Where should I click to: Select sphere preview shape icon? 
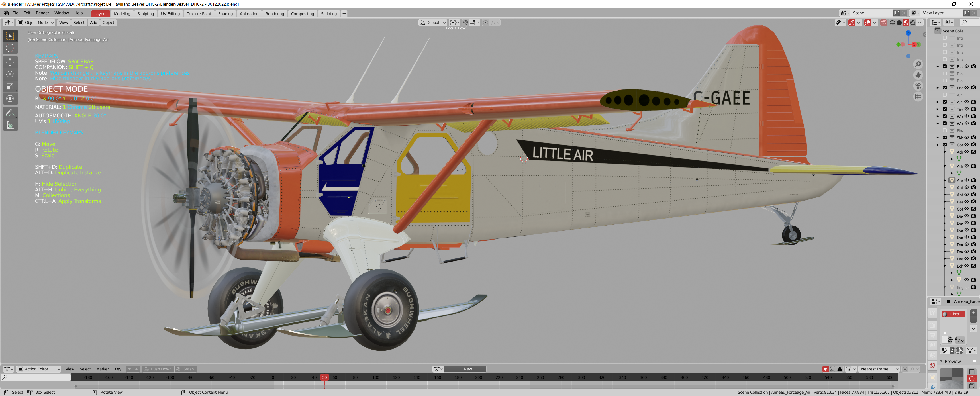972,379
